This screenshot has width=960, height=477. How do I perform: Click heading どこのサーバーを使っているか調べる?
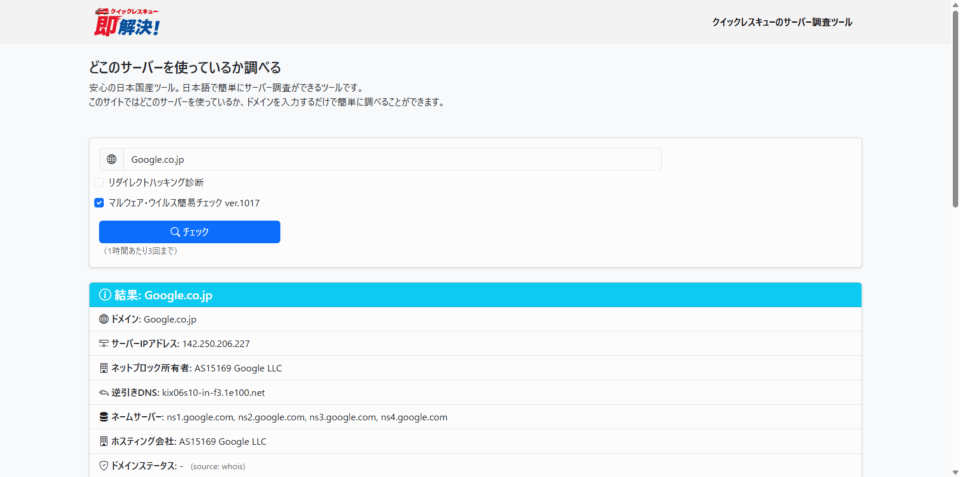point(185,67)
